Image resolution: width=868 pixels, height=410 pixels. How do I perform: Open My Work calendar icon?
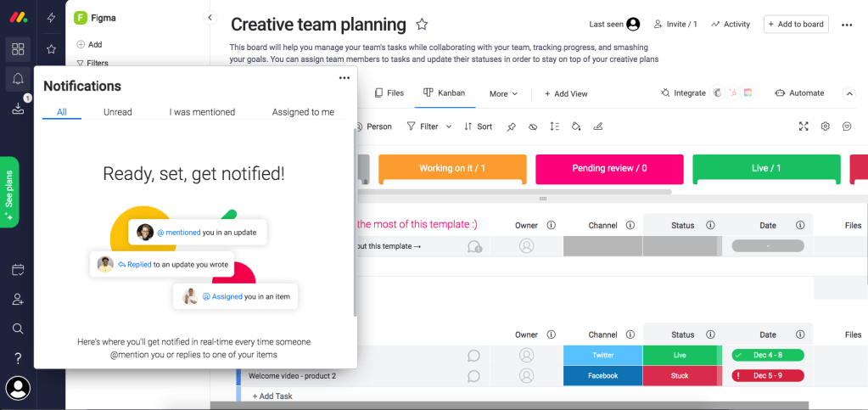coord(18,270)
